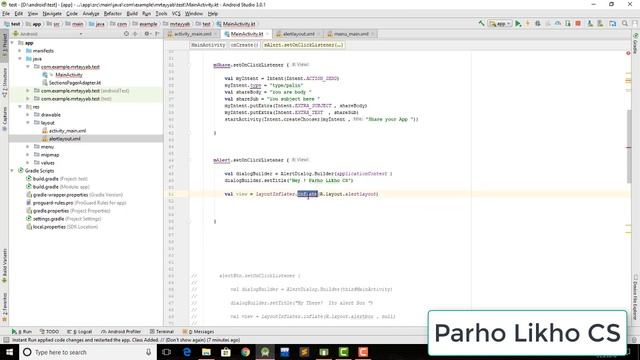Click the MainActivity breadcrumb above editor
The image size is (640, 360).
[x=208, y=45]
